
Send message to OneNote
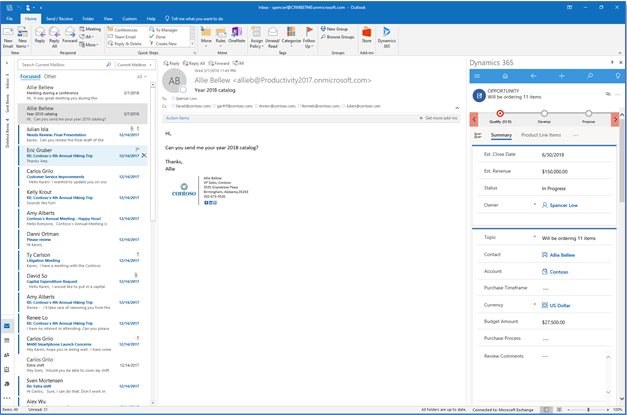(x=237, y=36)
